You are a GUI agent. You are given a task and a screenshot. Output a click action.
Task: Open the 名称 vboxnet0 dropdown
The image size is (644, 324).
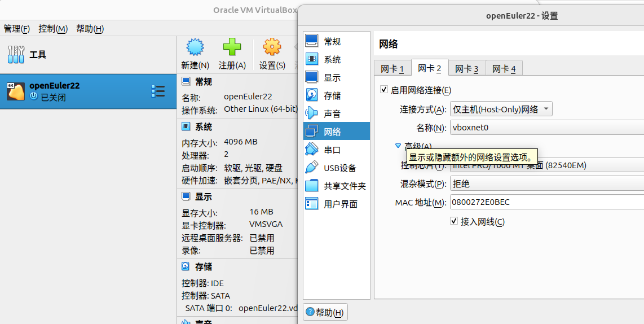(x=547, y=128)
